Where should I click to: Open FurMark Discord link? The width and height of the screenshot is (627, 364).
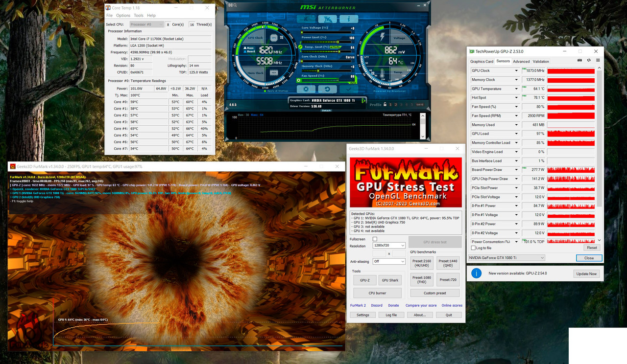[377, 305]
